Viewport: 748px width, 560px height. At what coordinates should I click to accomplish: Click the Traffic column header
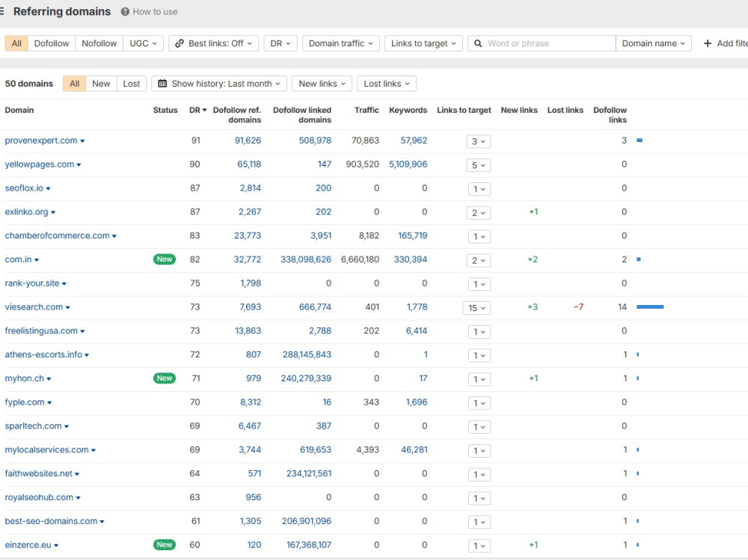pos(367,110)
